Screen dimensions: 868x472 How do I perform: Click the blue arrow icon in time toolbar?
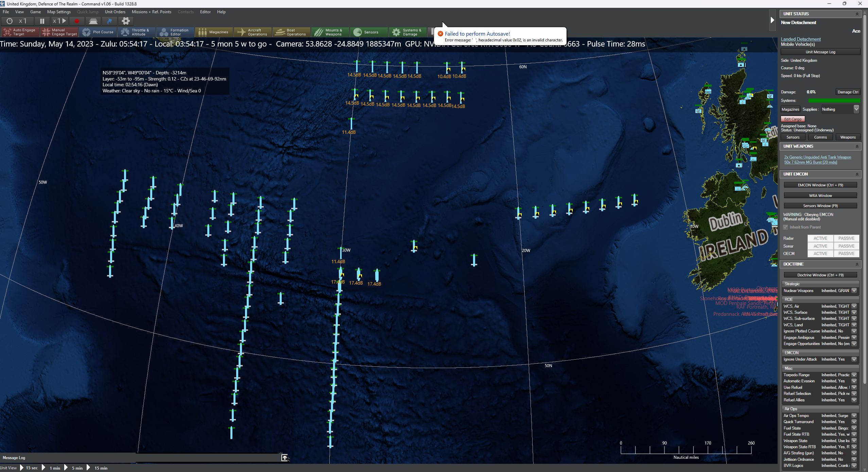pyautogui.click(x=109, y=21)
